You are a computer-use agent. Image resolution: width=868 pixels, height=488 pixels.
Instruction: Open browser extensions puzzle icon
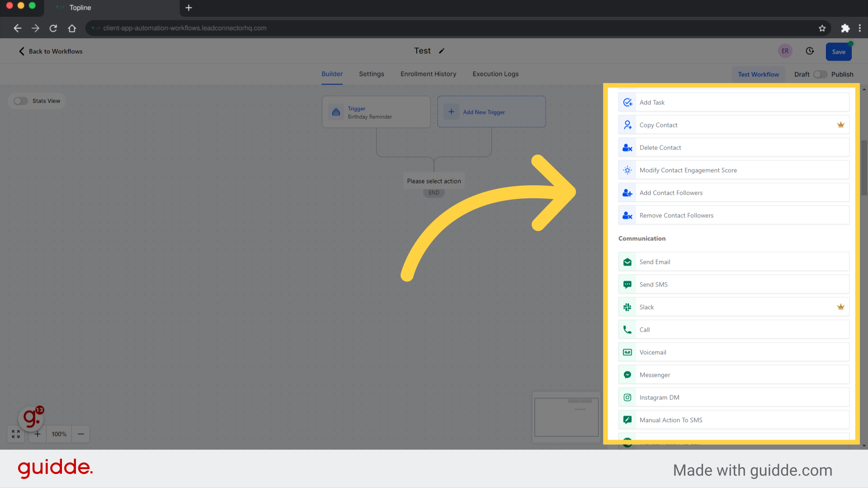[x=845, y=28]
